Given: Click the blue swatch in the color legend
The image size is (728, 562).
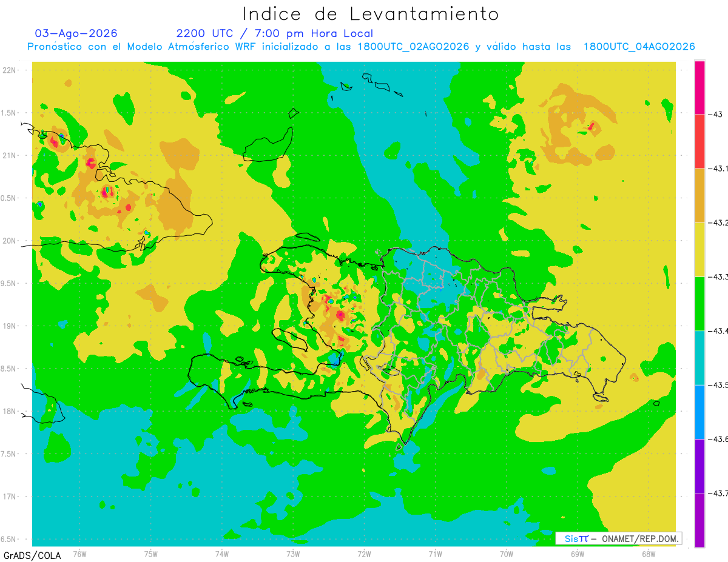Looking at the screenshot, I should coord(699,412).
